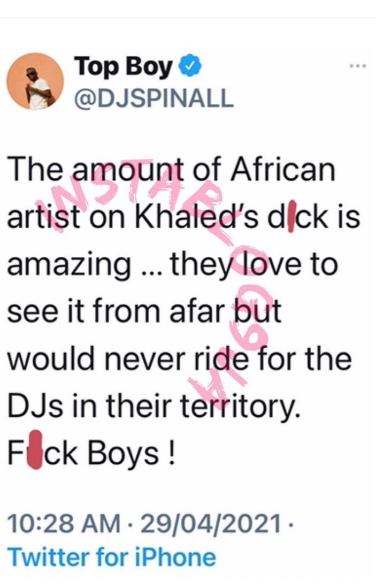Open the three-dot more options menu
The image size is (376, 588).
point(357,66)
